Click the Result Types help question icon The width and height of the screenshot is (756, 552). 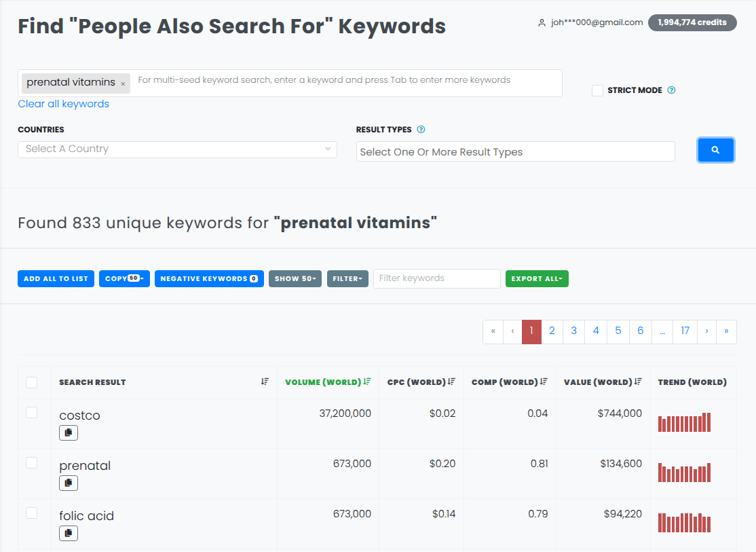click(421, 130)
